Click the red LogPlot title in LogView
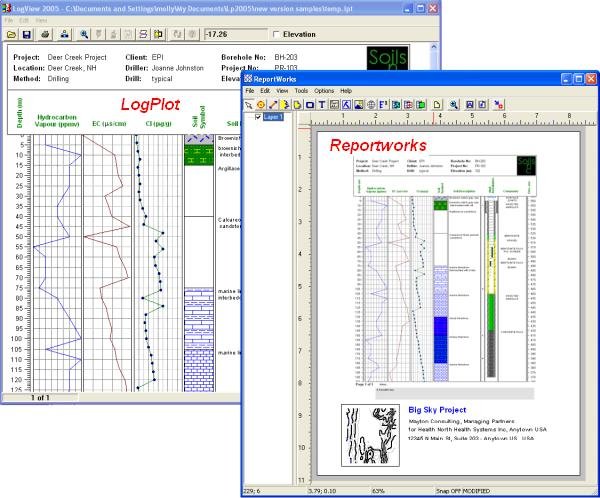Screen dimensions: 600x498 pos(150,104)
